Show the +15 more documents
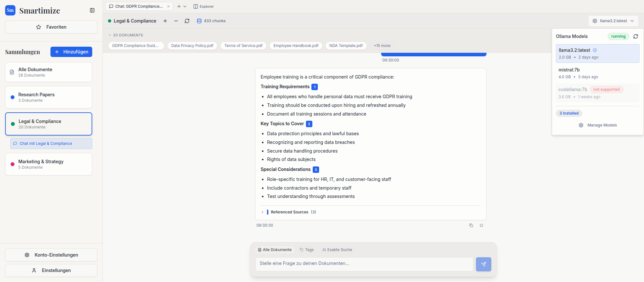Image resolution: width=644 pixels, height=282 pixels. coord(382,46)
